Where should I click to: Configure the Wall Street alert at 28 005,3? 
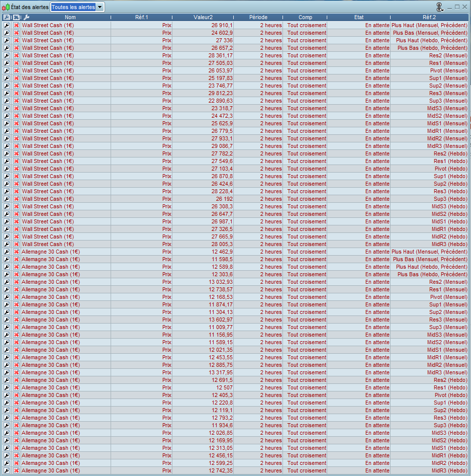pyautogui.click(x=7, y=244)
